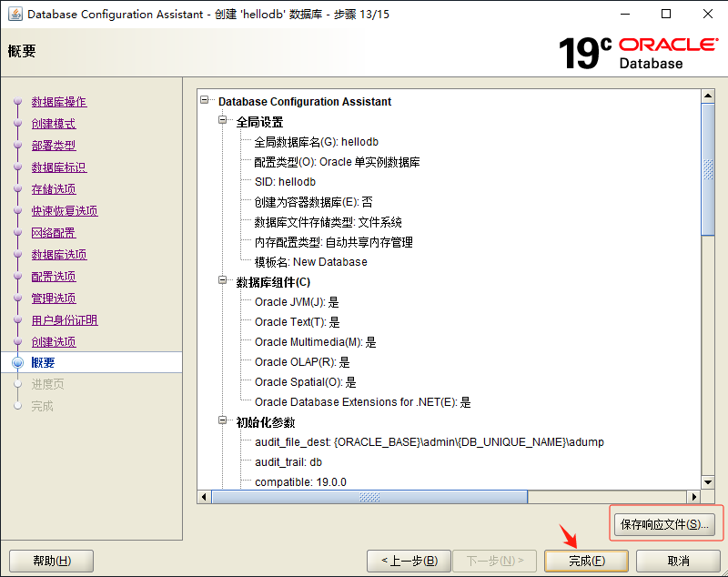The width and height of the screenshot is (728, 577).
Task: Open the 用户身份证明 step
Action: (x=65, y=319)
